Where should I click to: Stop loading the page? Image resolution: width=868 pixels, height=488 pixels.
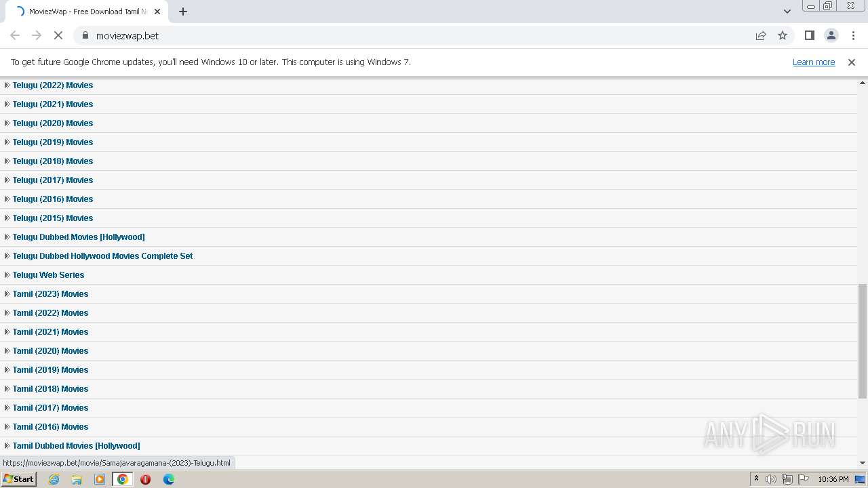click(58, 35)
